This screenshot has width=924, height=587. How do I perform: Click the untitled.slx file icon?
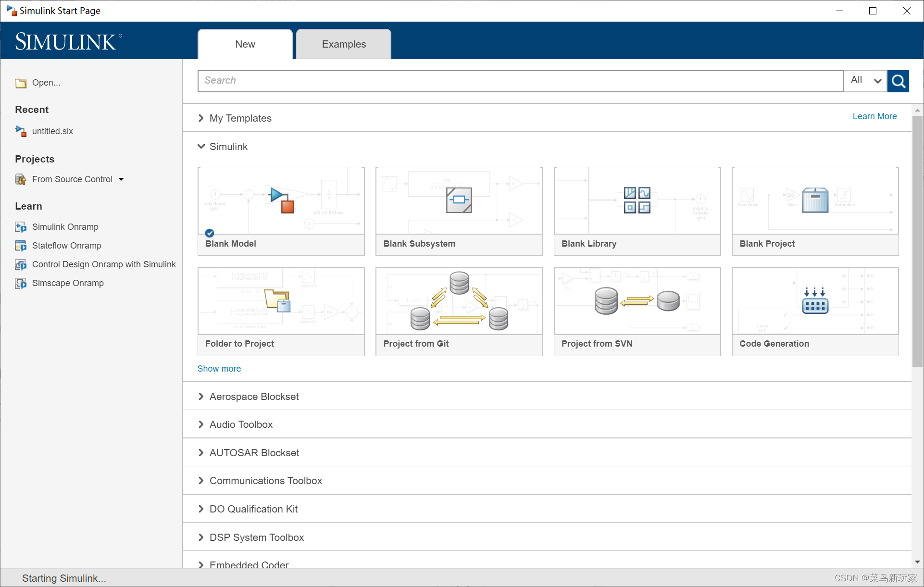pyautogui.click(x=21, y=131)
